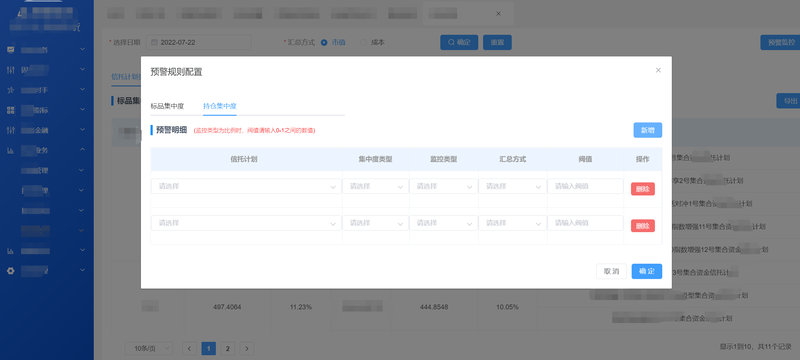Click the four-squares grid icon beside 指标 menu
The image size is (800, 360).
point(11,110)
